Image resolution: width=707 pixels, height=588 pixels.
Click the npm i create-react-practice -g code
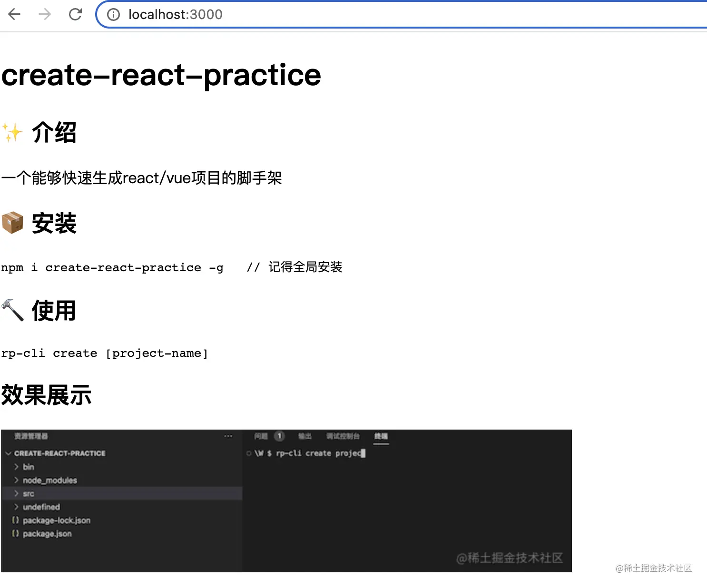[x=112, y=267]
